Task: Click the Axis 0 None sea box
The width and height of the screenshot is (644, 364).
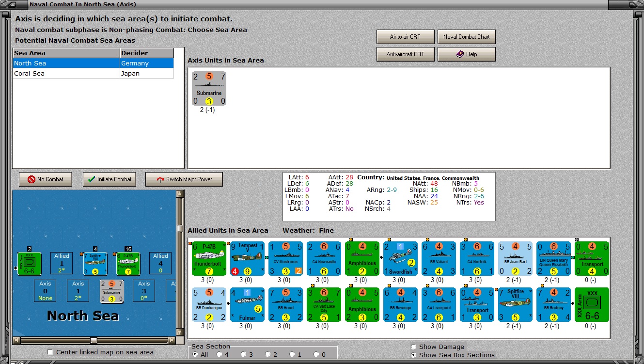Action: pos(45,291)
